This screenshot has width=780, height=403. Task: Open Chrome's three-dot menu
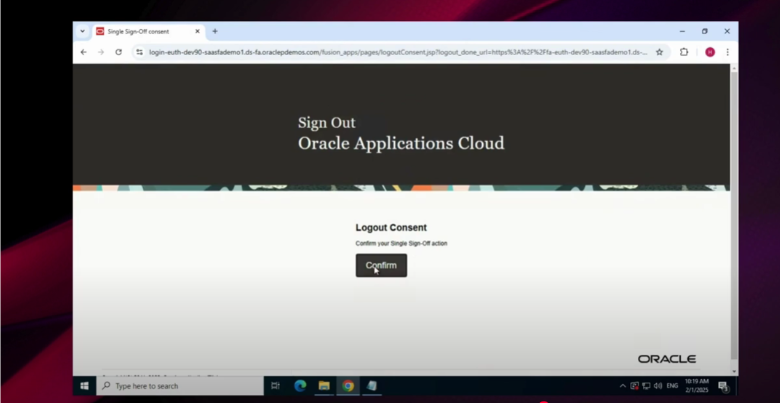[727, 52]
